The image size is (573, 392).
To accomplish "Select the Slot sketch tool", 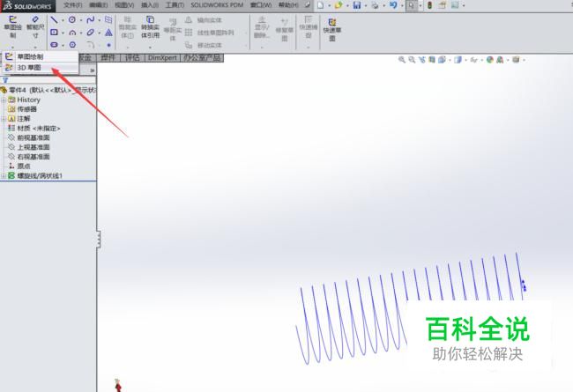I will tap(54, 45).
